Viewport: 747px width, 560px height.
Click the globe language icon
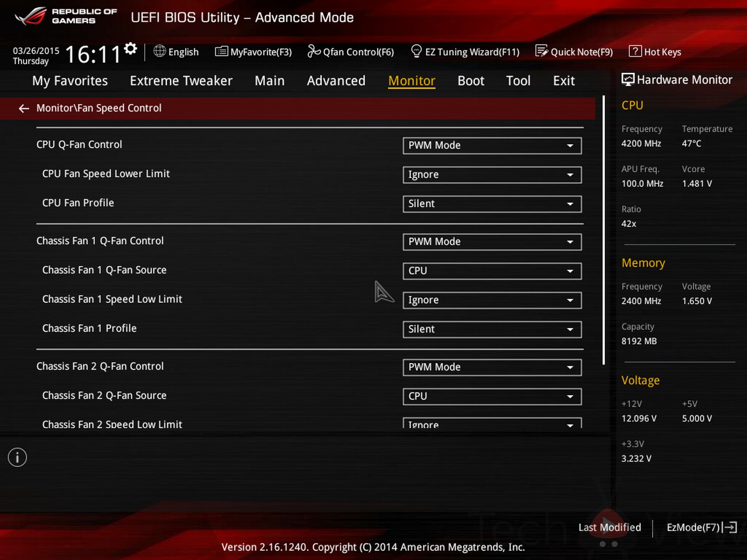[160, 51]
